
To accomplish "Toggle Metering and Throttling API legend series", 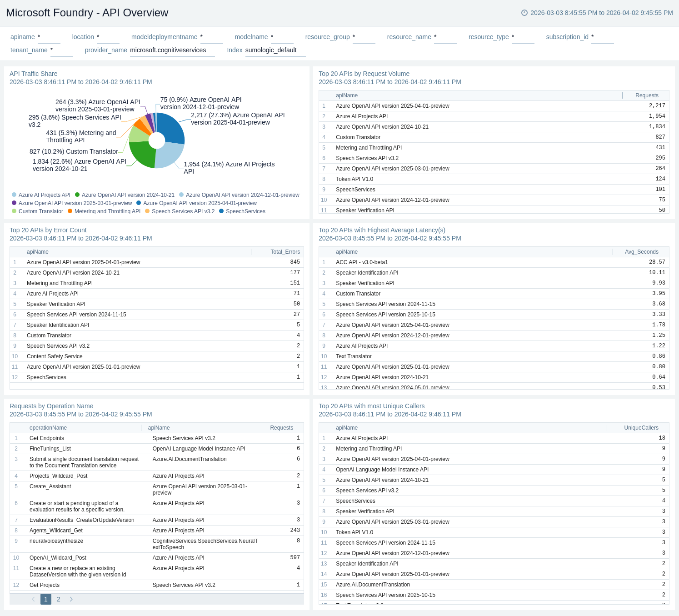I will click(x=107, y=211).
